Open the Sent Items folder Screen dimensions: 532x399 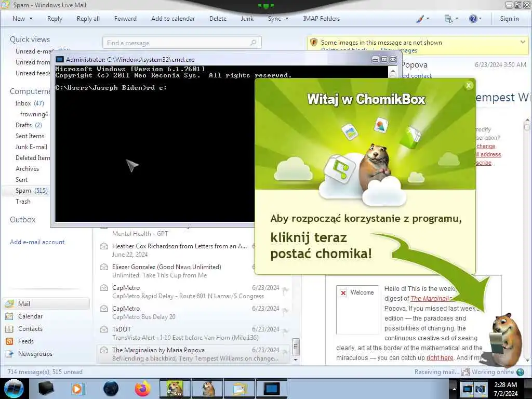30,136
